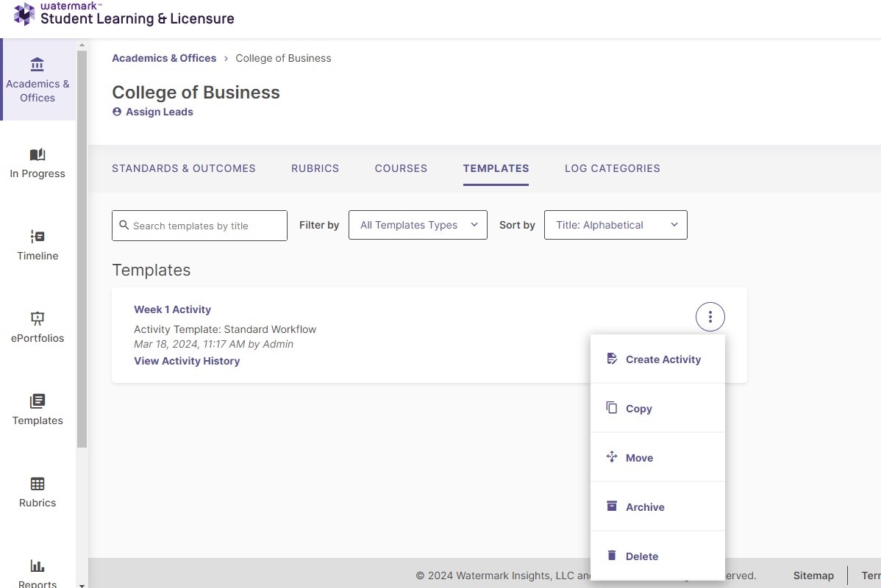Click View Activity History link
The image size is (881, 588).
[x=187, y=361]
